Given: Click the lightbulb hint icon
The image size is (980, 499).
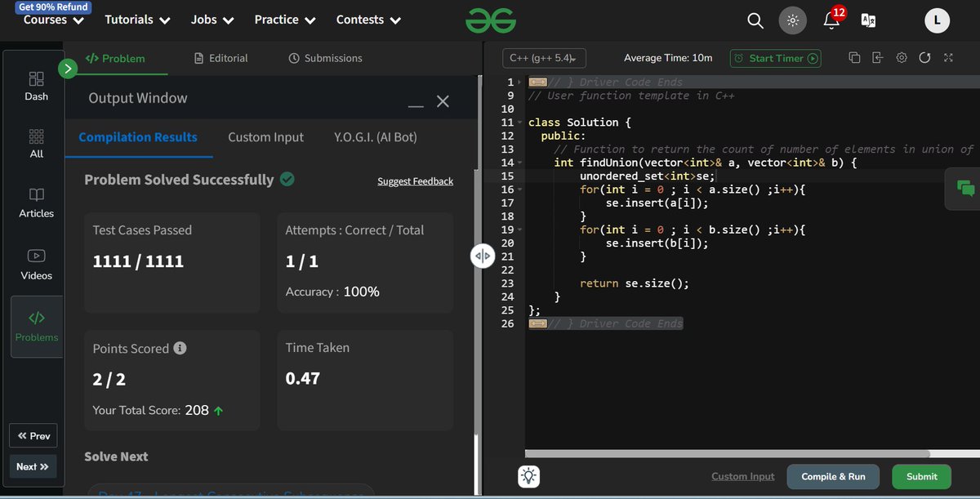Looking at the screenshot, I should (x=529, y=476).
